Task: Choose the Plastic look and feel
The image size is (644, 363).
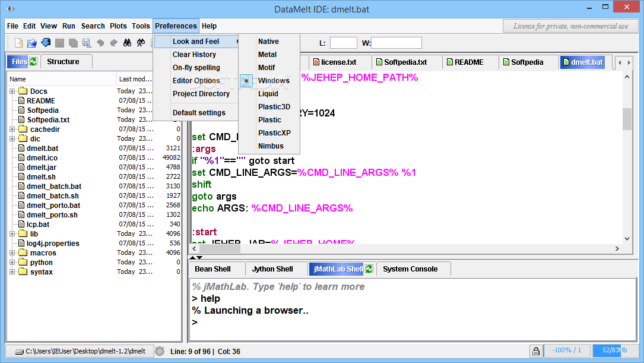Action: click(x=269, y=120)
